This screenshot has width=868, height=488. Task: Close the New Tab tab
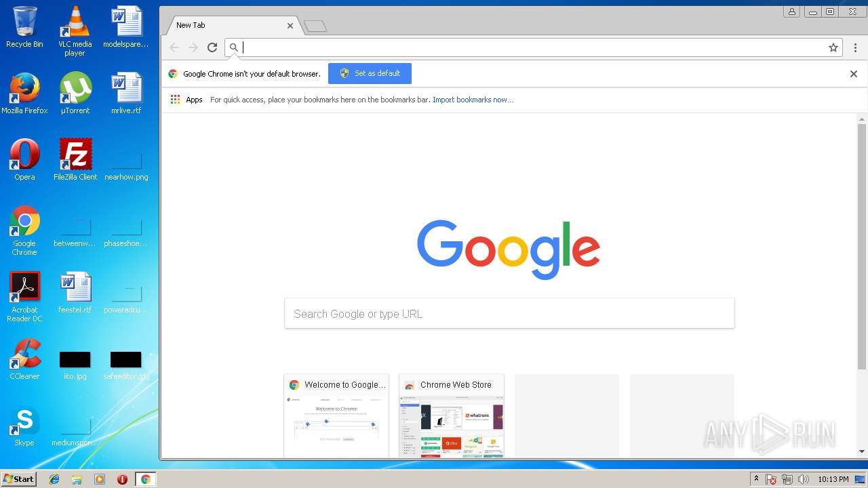tap(290, 26)
